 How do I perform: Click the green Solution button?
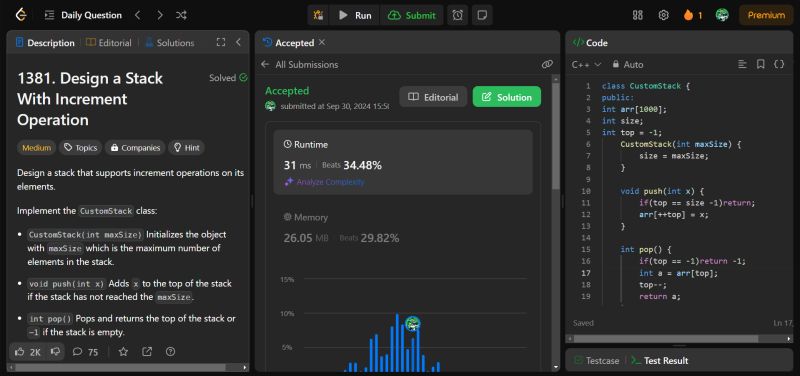(507, 97)
